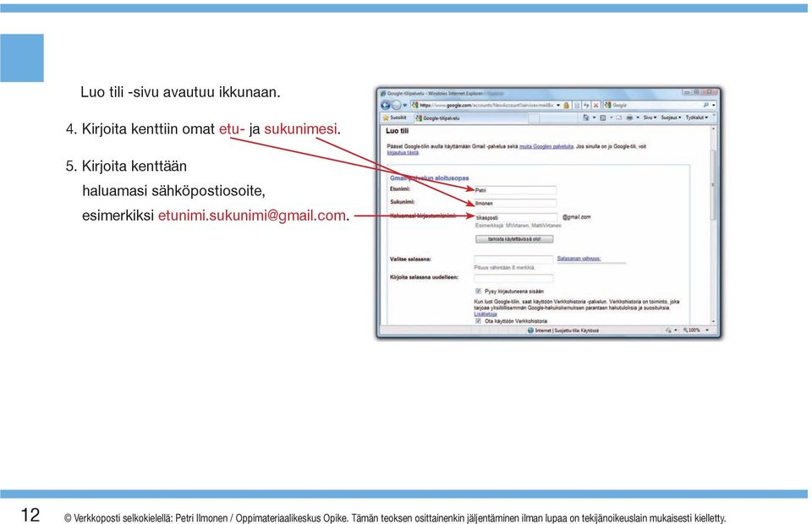This screenshot has width=812, height=524.
Task: Open the Home icon dropdown arrow
Action: pos(594,118)
